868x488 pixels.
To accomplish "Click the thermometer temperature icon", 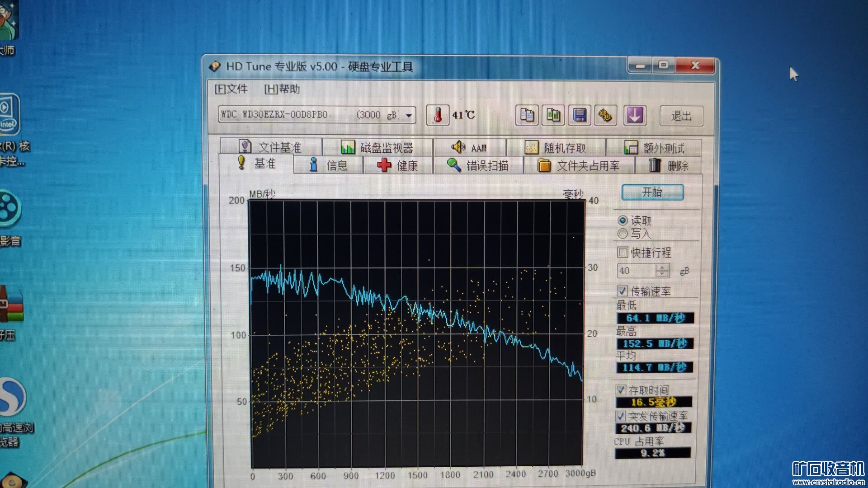I will [437, 115].
